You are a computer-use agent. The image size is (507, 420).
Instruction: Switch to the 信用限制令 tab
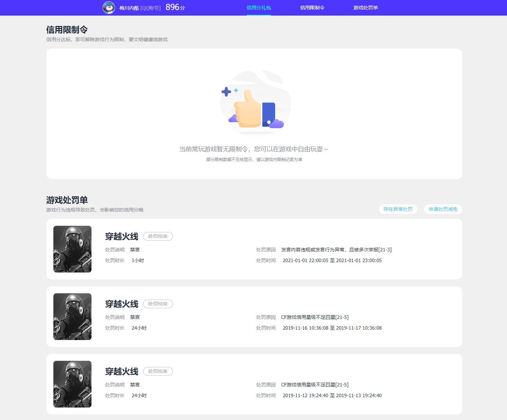(312, 7)
